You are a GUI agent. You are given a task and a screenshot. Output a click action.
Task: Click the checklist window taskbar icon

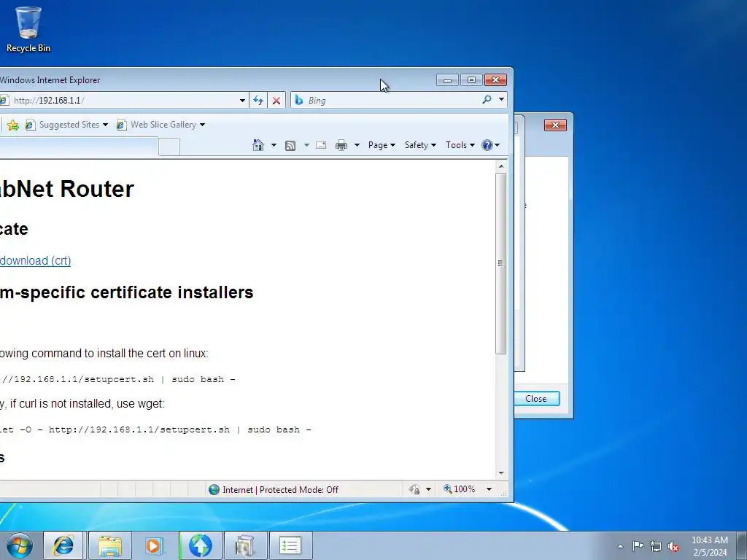click(x=290, y=545)
